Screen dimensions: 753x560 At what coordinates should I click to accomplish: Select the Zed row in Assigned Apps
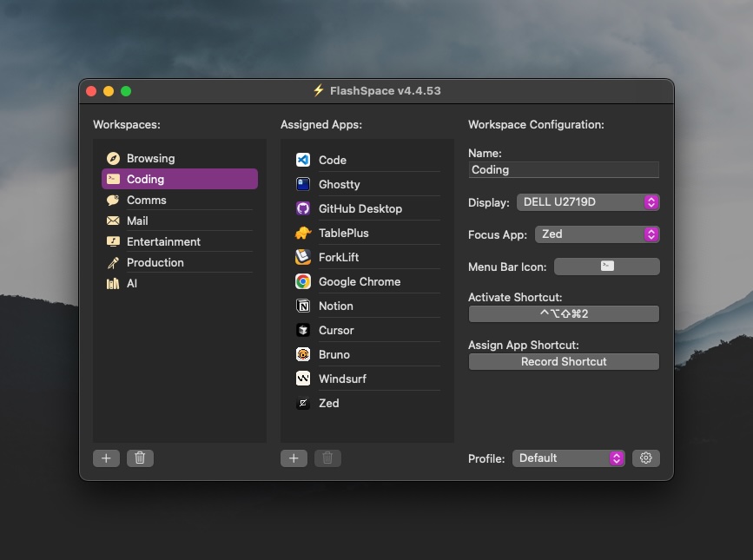pyautogui.click(x=367, y=403)
